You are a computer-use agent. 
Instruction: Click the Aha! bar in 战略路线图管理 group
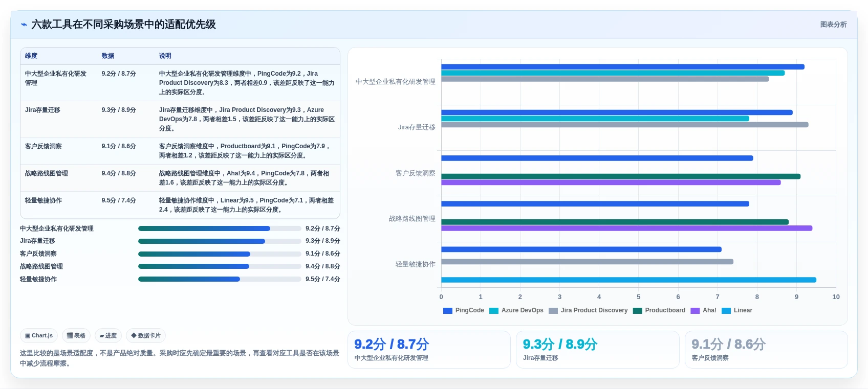[626, 228]
